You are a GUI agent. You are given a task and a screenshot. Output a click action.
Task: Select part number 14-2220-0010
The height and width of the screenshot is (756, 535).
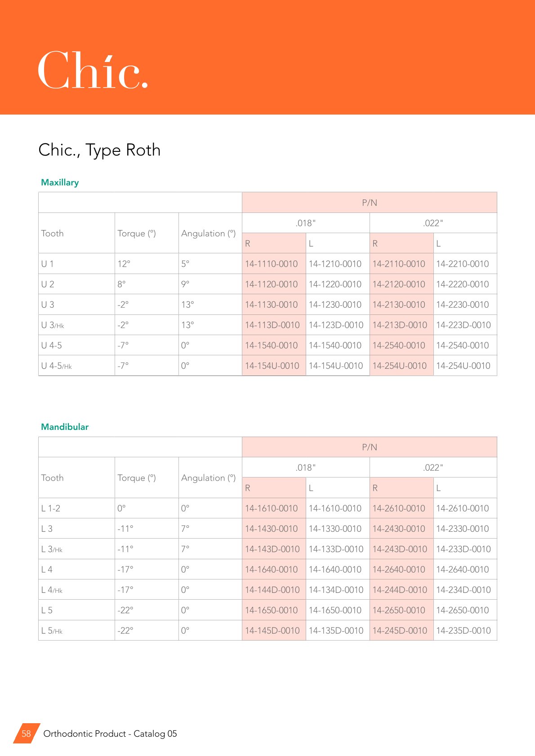(x=463, y=284)
